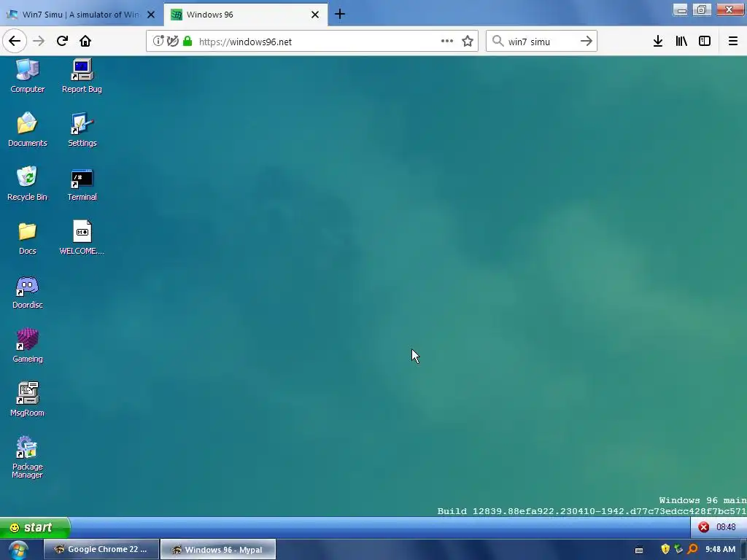This screenshot has height=560, width=747.
Task: Switch to Google Chrome 22 taskbar button
Action: [x=101, y=549]
